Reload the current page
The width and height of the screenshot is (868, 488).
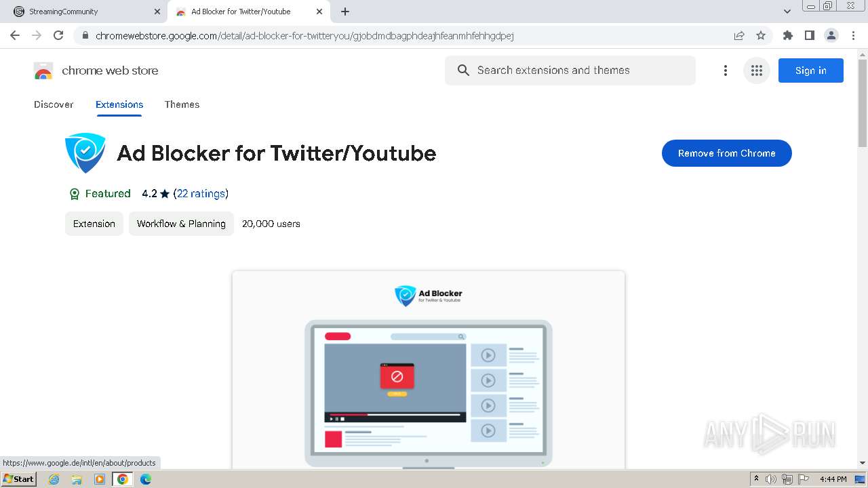[x=58, y=35]
